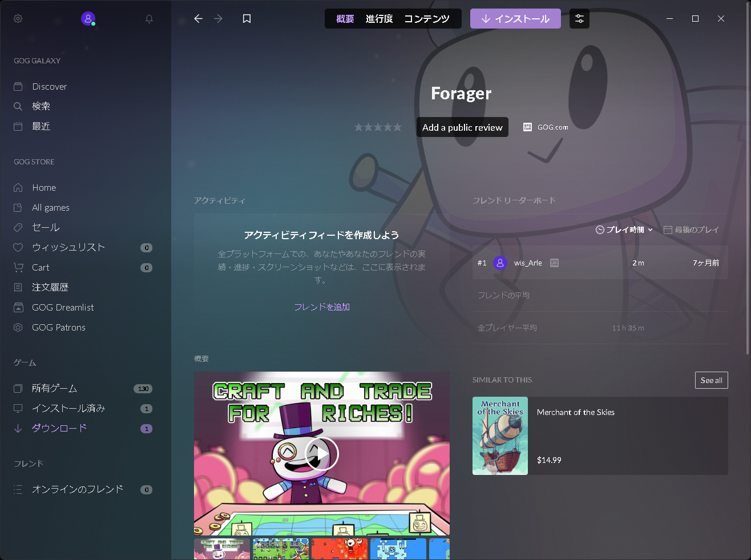This screenshot has width=751, height=560.
Task: Click $14.99 price
Action: [549, 460]
